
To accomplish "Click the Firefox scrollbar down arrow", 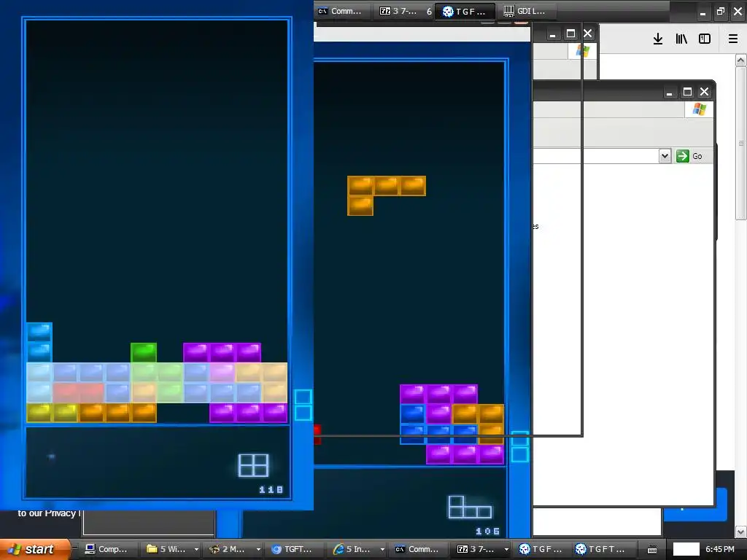I will click(741, 531).
